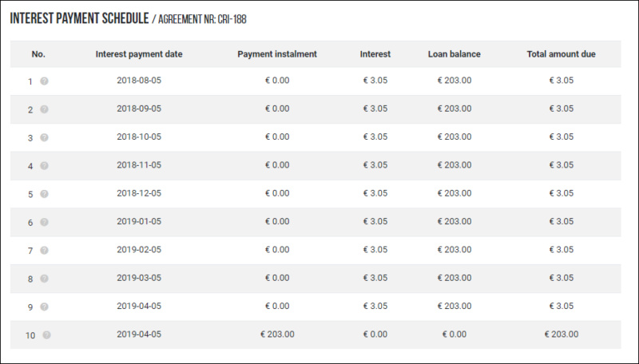Click the Agreement NR: CRI-188 text

pos(202,19)
